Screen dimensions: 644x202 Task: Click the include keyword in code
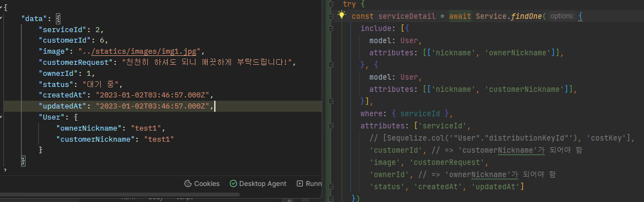pyautogui.click(x=376, y=28)
